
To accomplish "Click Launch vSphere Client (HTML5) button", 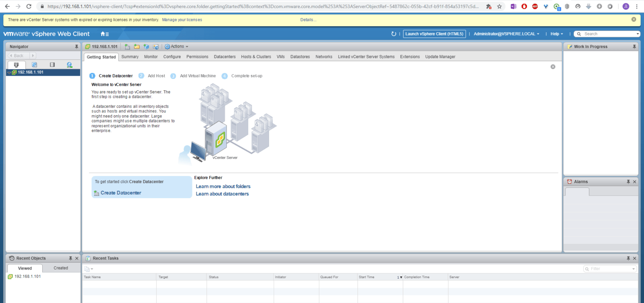I will (434, 34).
